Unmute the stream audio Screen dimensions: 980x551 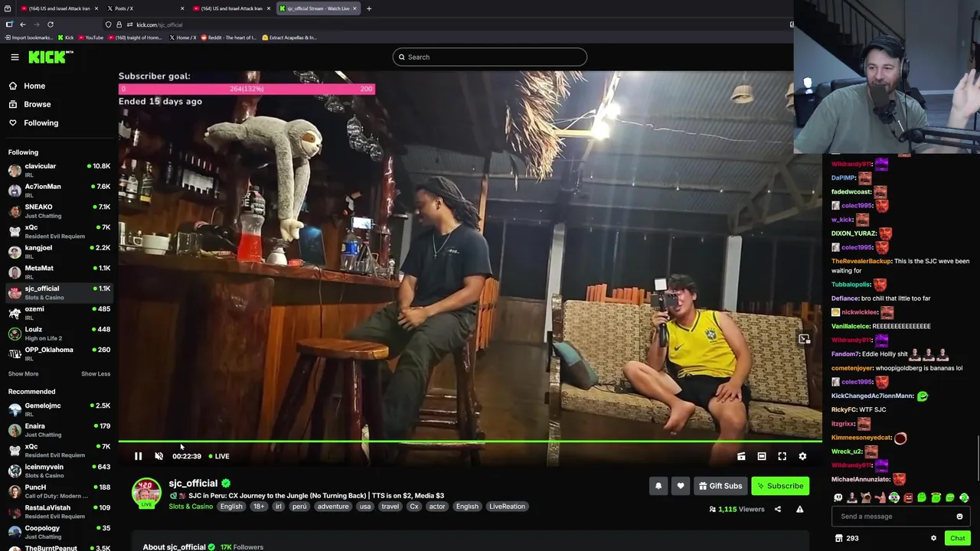pos(159,456)
